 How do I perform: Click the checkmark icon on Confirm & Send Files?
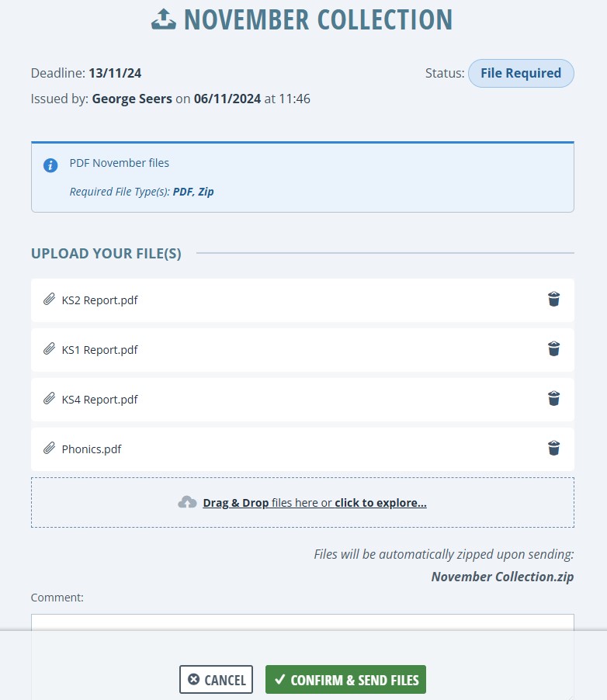coord(279,679)
